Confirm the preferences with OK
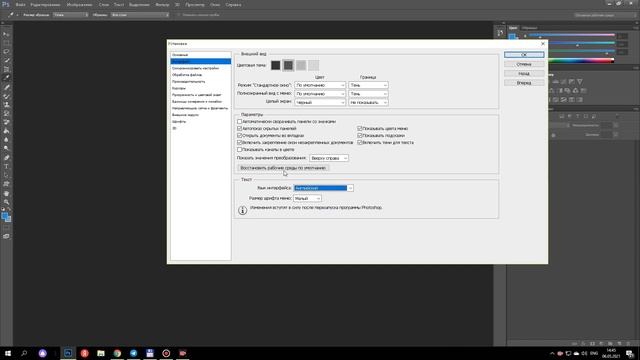This screenshot has width=640, height=360. click(x=524, y=55)
